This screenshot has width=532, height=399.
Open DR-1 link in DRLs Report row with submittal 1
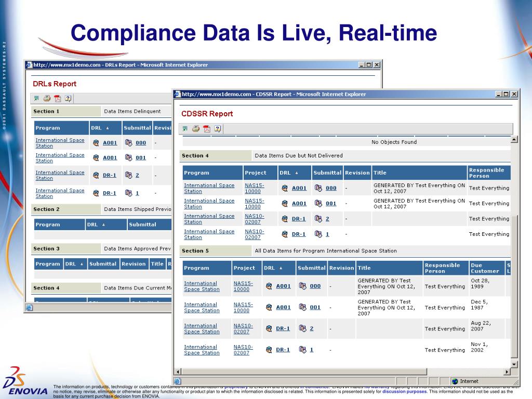[x=109, y=193]
